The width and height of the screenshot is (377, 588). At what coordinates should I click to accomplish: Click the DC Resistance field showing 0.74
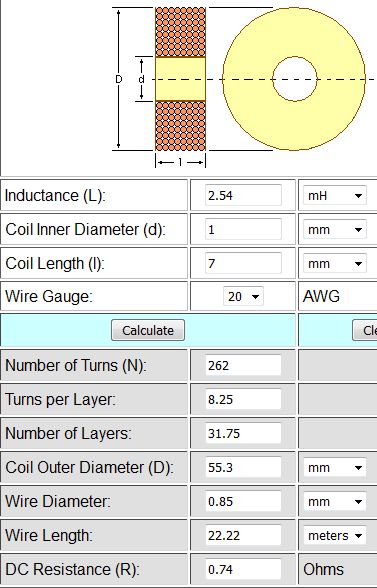pos(243,569)
